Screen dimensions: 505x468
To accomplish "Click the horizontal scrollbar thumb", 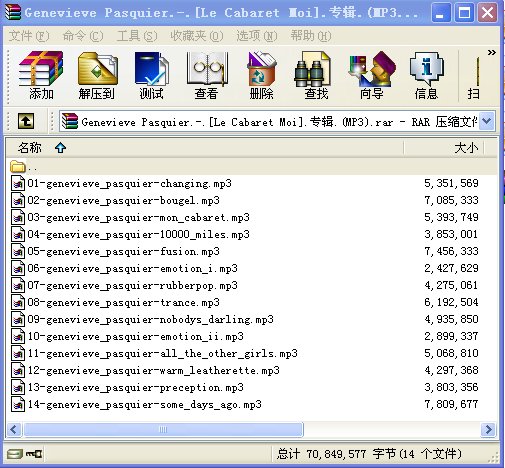I will [163, 429].
